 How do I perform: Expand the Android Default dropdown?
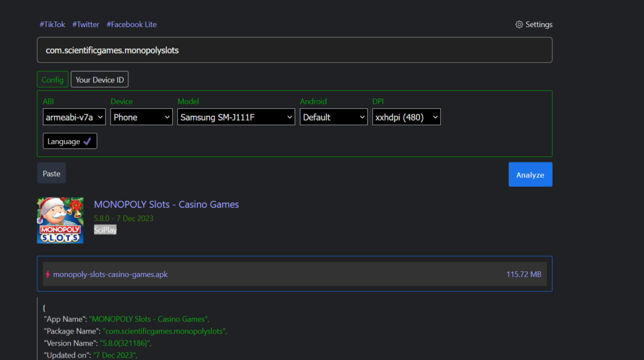coord(333,117)
